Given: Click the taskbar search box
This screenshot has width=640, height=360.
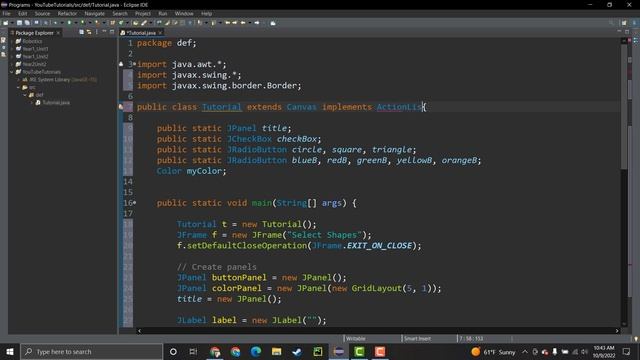Looking at the screenshot, I should (x=91, y=351).
